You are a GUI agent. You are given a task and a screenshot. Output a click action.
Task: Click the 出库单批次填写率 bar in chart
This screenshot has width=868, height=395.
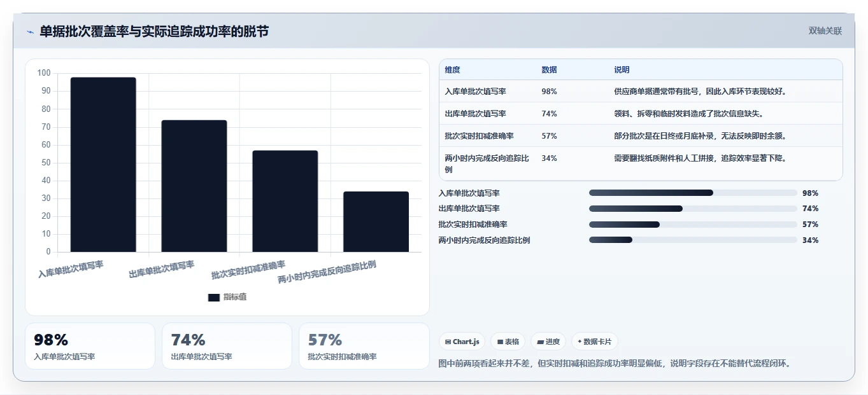(194, 186)
